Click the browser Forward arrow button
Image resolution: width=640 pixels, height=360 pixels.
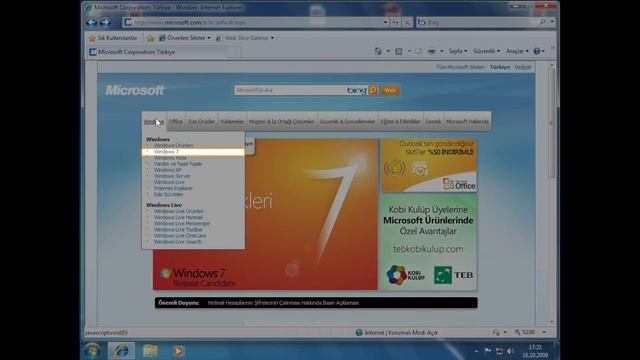click(105, 22)
